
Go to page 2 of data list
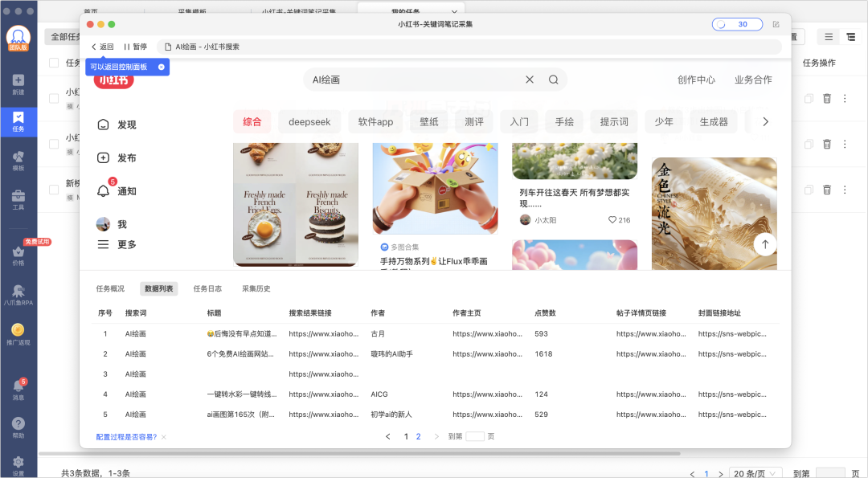click(419, 436)
